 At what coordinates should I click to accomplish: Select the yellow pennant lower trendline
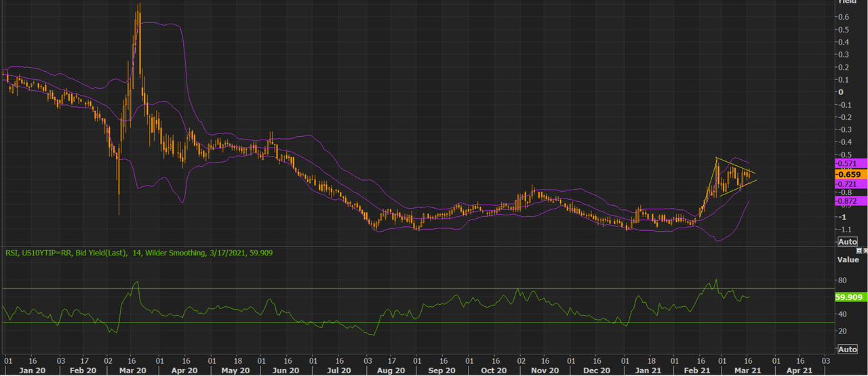pos(738,188)
